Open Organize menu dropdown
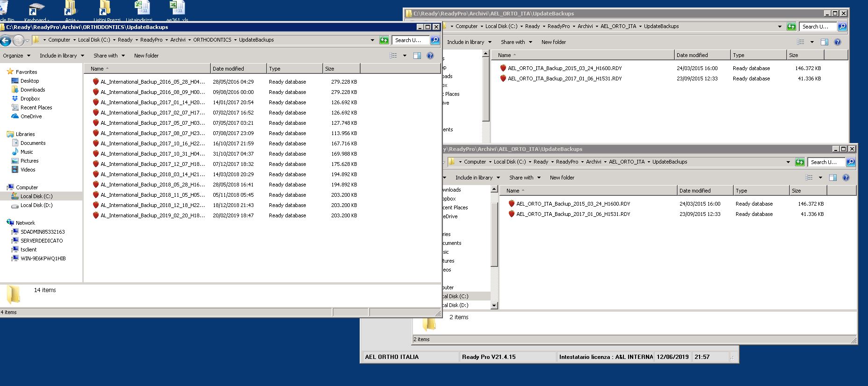 [x=16, y=56]
